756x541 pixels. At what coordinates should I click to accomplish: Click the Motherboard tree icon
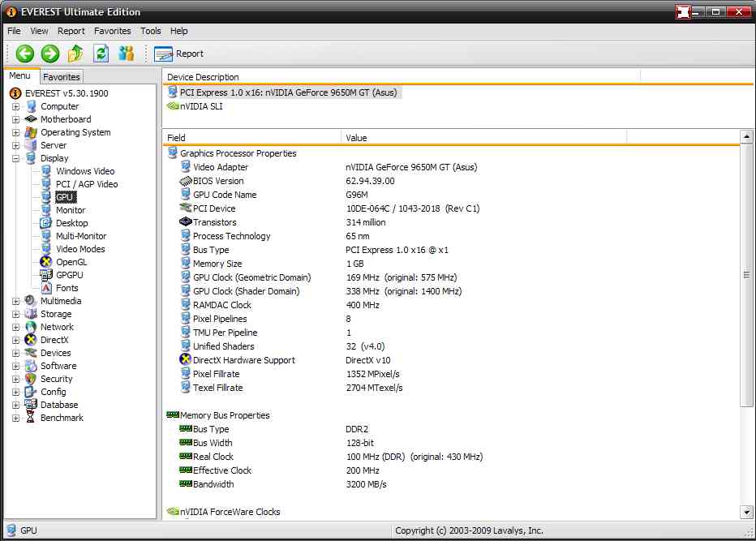[x=31, y=119]
